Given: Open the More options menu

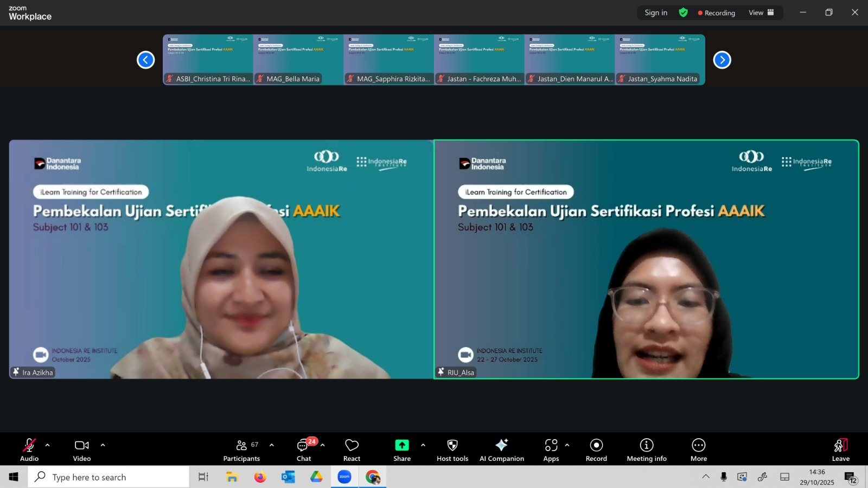Looking at the screenshot, I should (699, 450).
